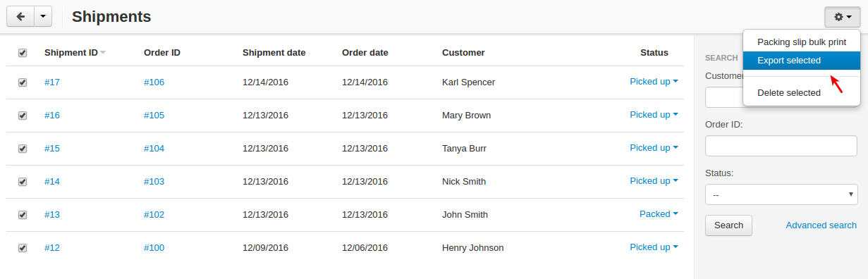The width and height of the screenshot is (868, 279).
Task: Open the dropdown beside the back arrow
Action: pyautogui.click(x=43, y=16)
